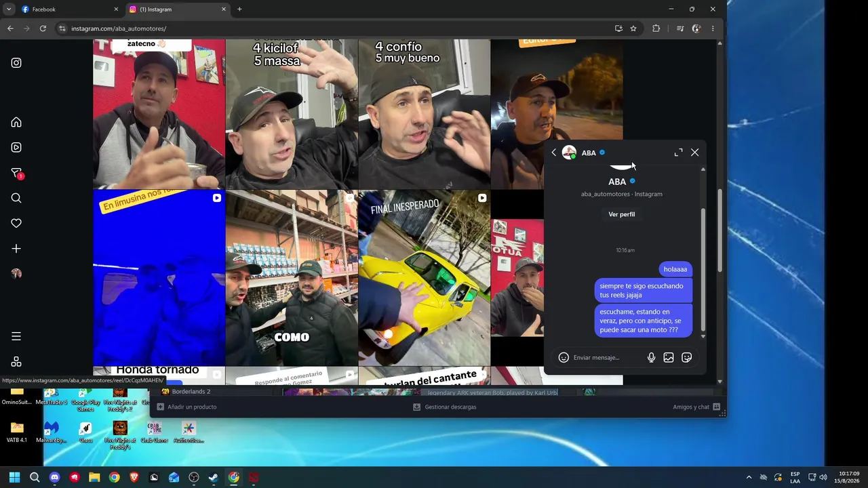868x488 pixels.
Task: Open 'Gestionar descargas' in Steam window
Action: (445, 407)
